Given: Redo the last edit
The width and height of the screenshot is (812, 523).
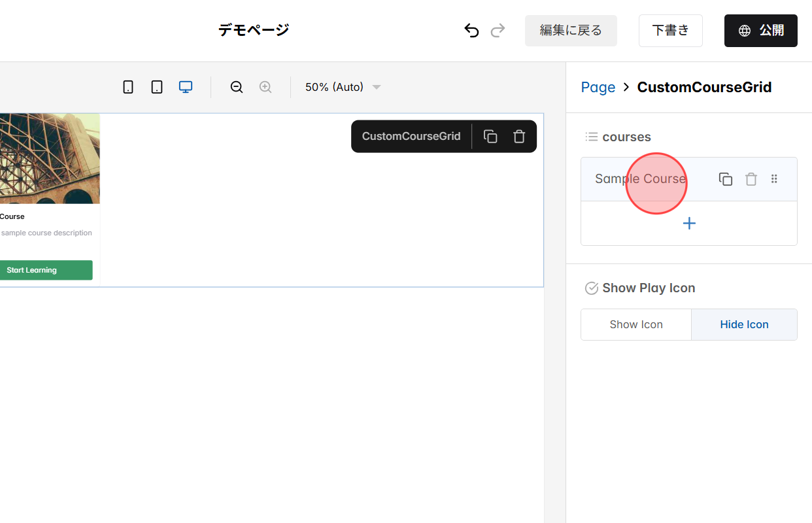Looking at the screenshot, I should point(498,30).
